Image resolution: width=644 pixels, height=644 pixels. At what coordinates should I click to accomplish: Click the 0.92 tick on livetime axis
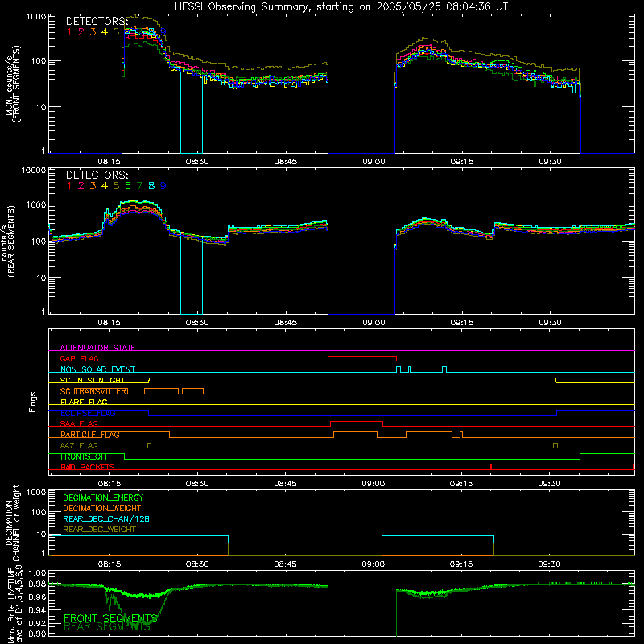click(x=38, y=623)
